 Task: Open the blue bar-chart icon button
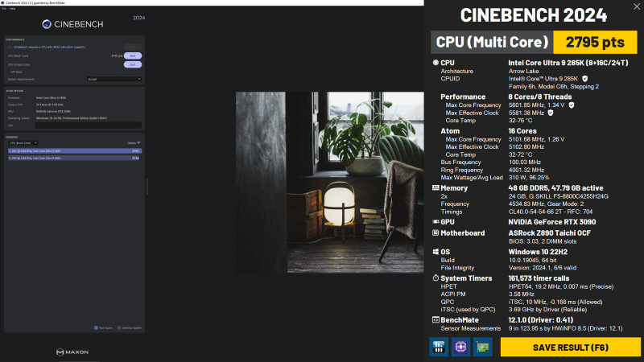point(439,348)
